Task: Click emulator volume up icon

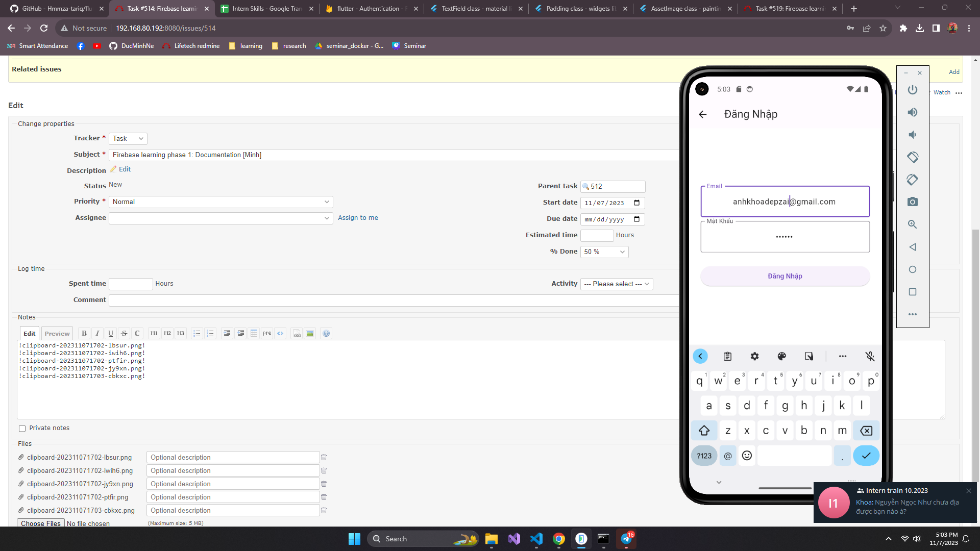Action: [912, 112]
